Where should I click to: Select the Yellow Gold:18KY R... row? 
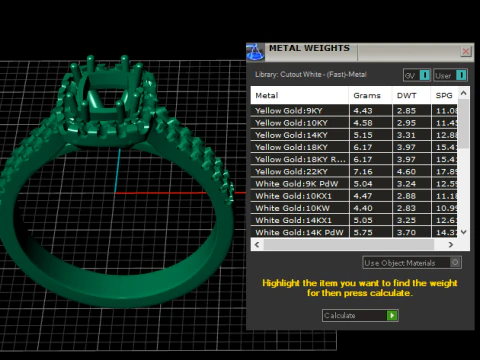coord(354,159)
